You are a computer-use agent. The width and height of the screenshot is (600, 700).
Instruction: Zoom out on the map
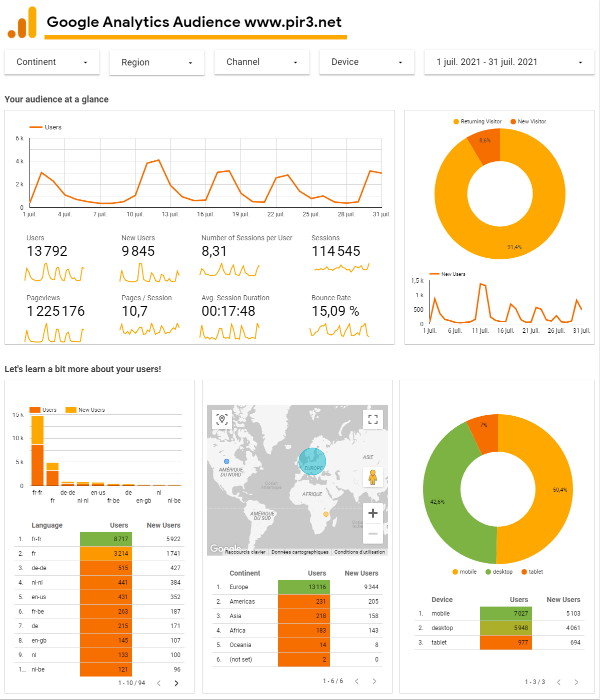pos(373,534)
